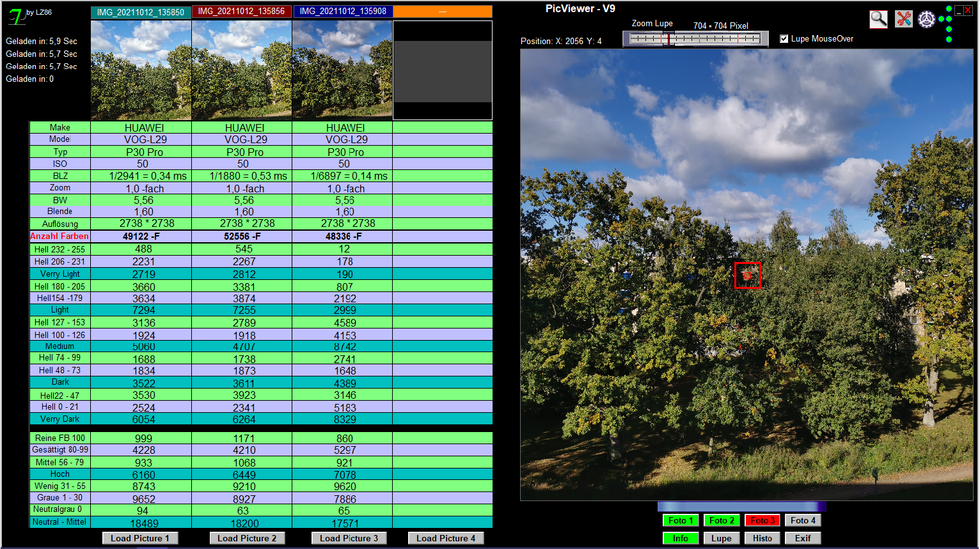The width and height of the screenshot is (980, 549).
Task: Click the Neutralgrau 0 row label
Action: [x=60, y=509]
